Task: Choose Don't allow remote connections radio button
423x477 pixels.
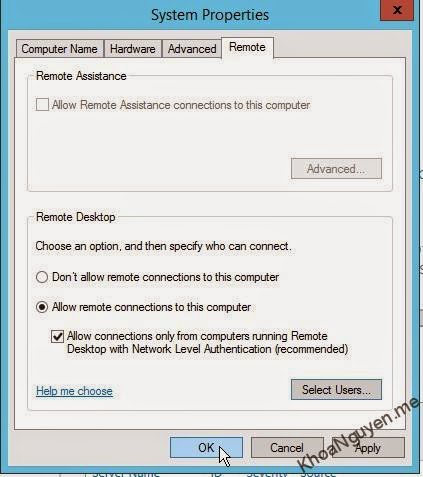Action: [42, 277]
